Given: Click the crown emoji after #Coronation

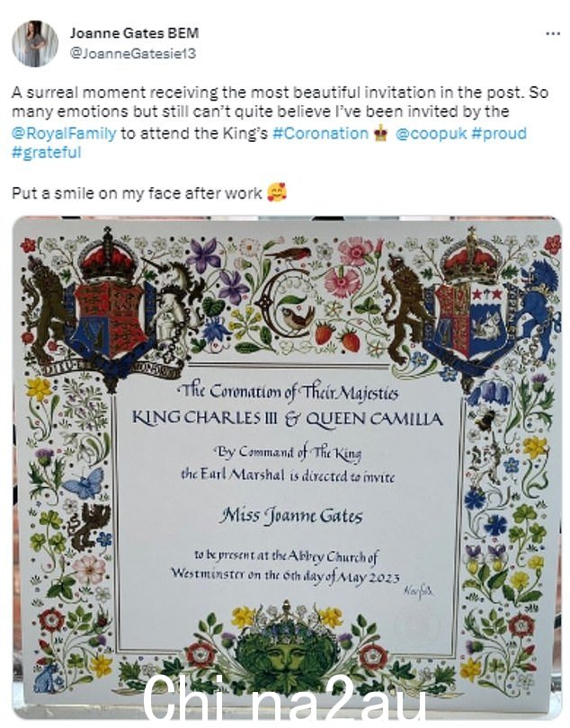Looking at the screenshot, I should click(x=381, y=134).
